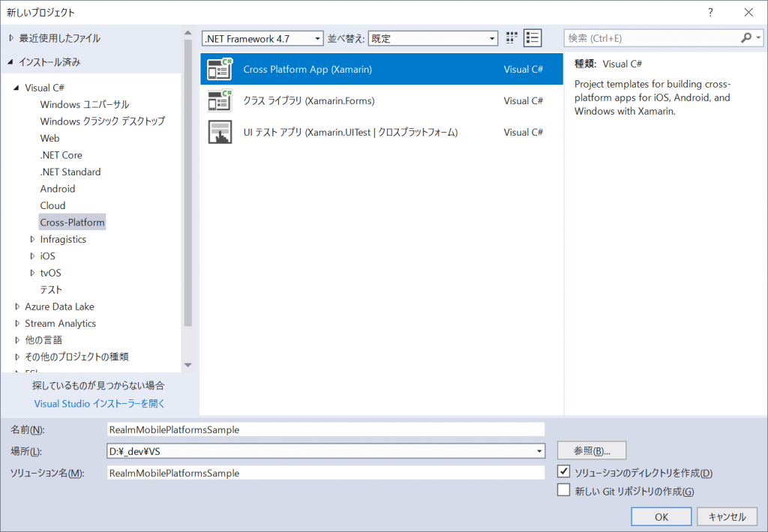
Task: Select Cross Platform App (Xamarin) template
Action: pos(382,69)
